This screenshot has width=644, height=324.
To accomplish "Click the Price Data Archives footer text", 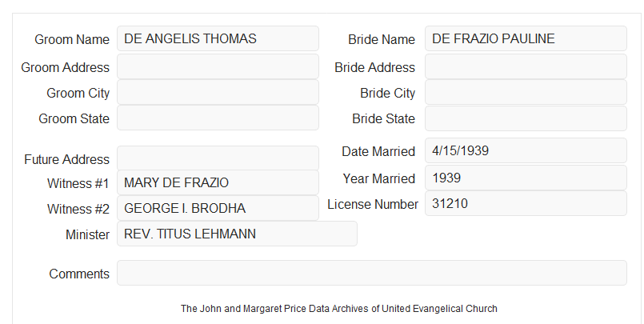I will tap(339, 309).
